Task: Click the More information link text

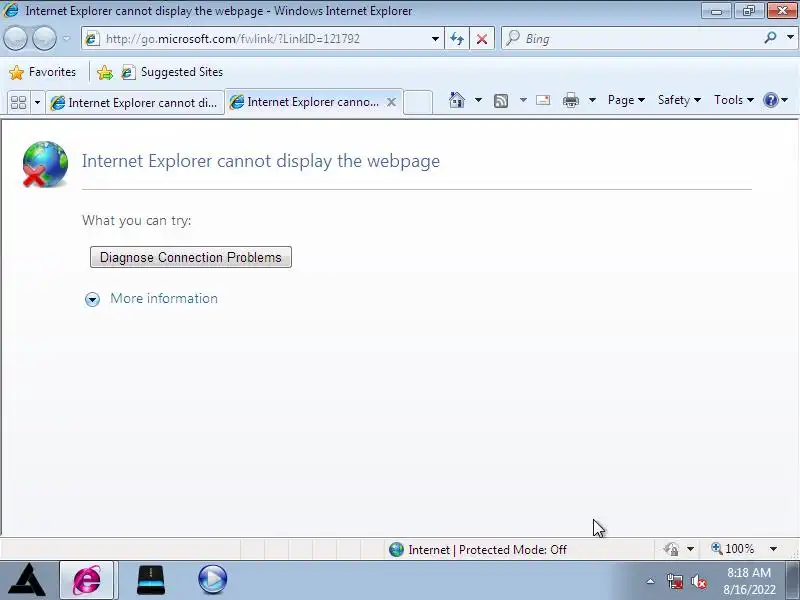Action: coord(164,298)
